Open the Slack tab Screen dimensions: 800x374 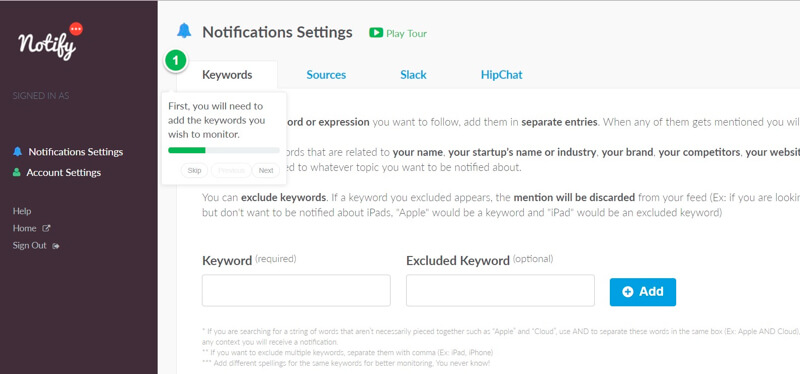point(413,75)
